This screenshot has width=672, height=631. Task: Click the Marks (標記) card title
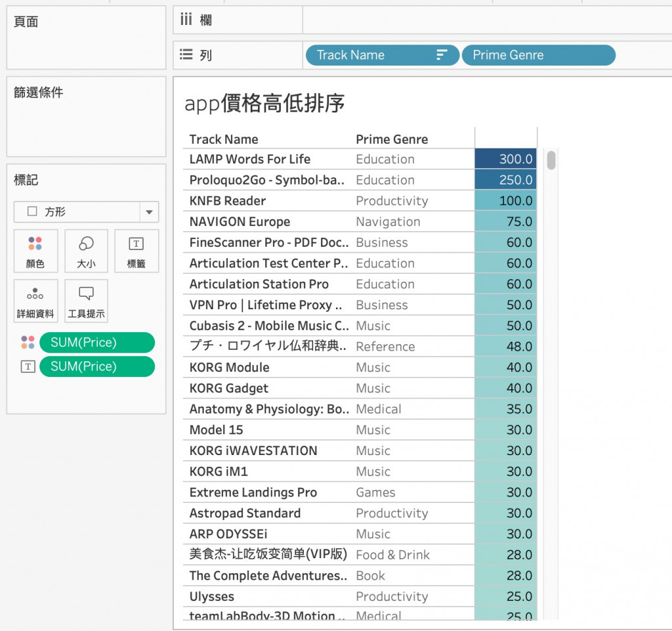(x=26, y=180)
